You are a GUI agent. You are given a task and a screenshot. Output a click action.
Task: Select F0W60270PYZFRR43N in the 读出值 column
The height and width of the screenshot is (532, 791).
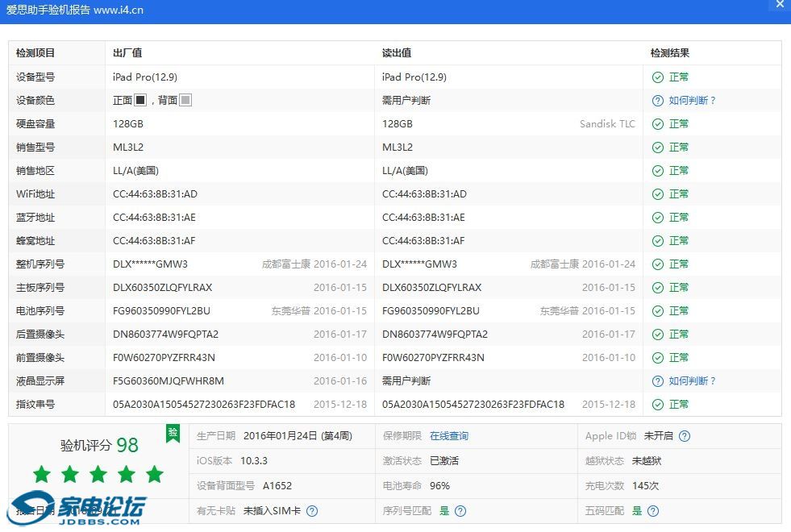point(433,358)
